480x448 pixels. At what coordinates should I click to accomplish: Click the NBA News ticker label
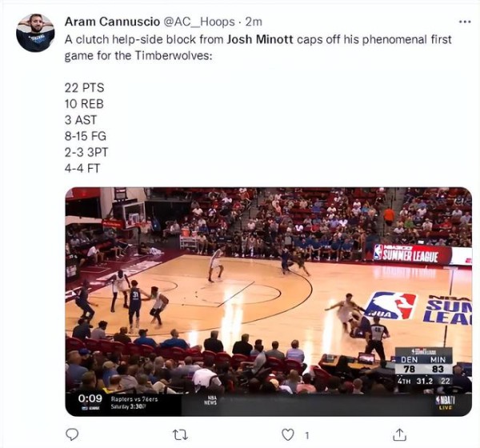coord(210,400)
